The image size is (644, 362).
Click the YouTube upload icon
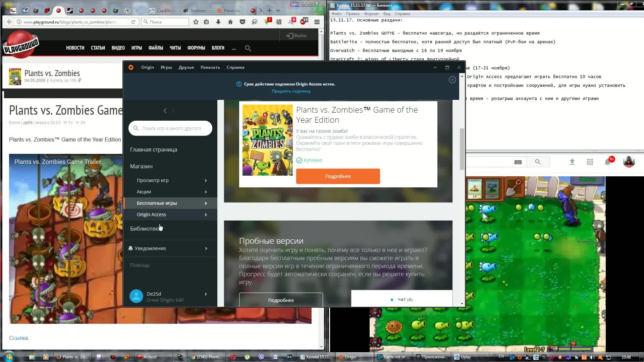572,162
